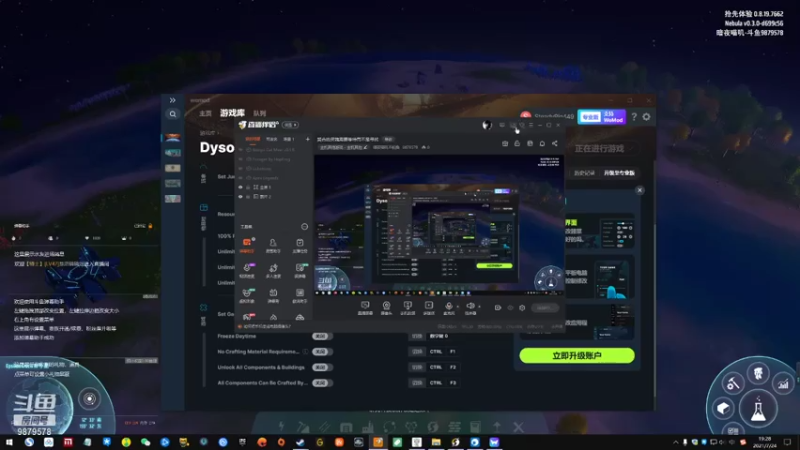Open the Windows Start button
800x450 pixels.
coord(9,442)
